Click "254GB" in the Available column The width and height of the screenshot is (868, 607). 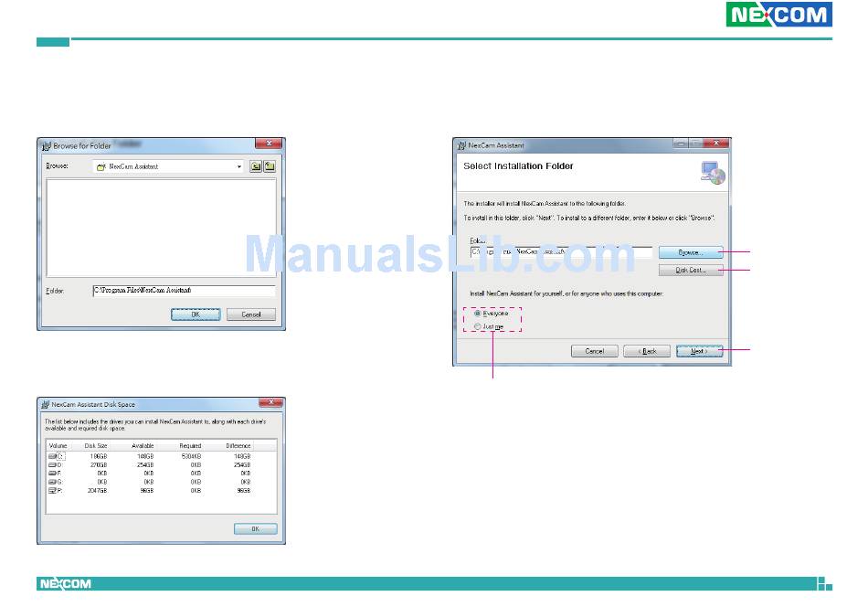[x=145, y=465]
